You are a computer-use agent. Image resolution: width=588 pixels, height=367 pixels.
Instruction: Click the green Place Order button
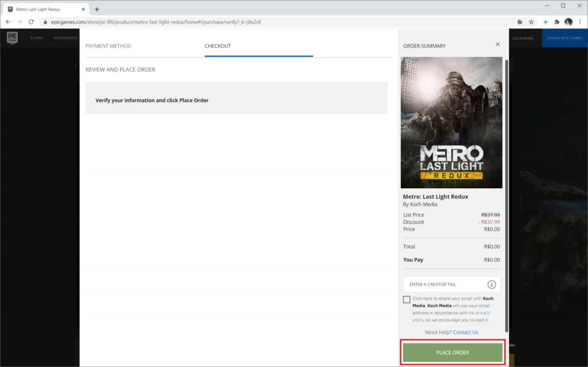click(452, 353)
